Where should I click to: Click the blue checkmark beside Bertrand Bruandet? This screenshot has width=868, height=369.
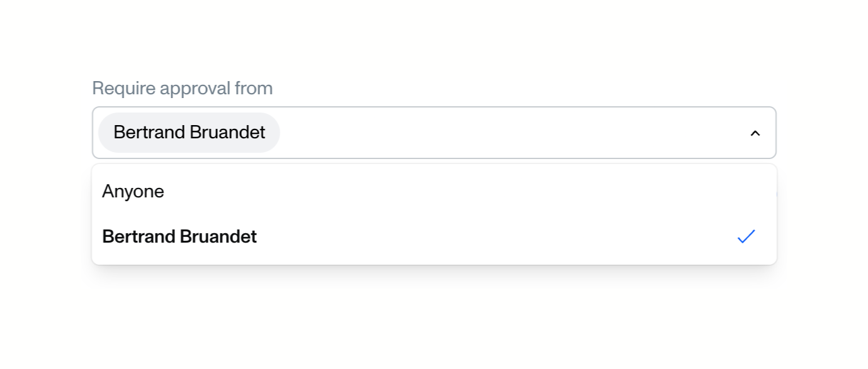tap(746, 237)
